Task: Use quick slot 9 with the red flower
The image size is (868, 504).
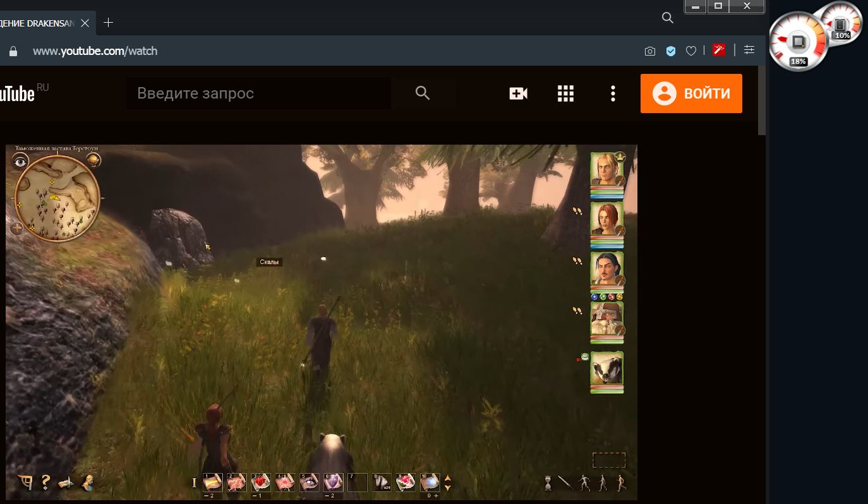Action: 406,482
